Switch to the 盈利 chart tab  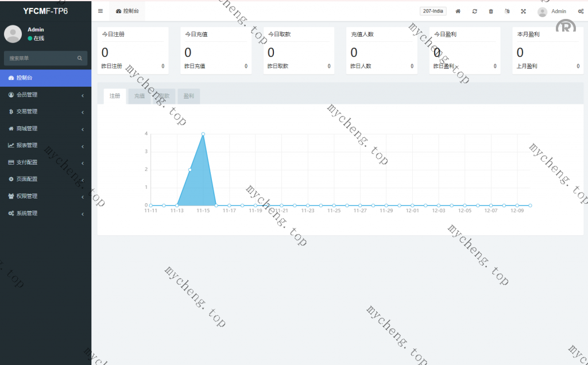click(x=188, y=96)
